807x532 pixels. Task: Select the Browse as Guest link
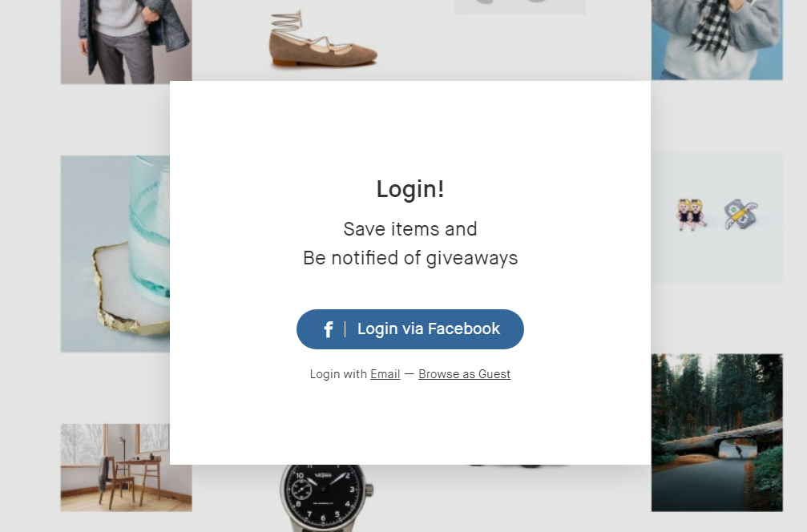pyautogui.click(x=464, y=374)
